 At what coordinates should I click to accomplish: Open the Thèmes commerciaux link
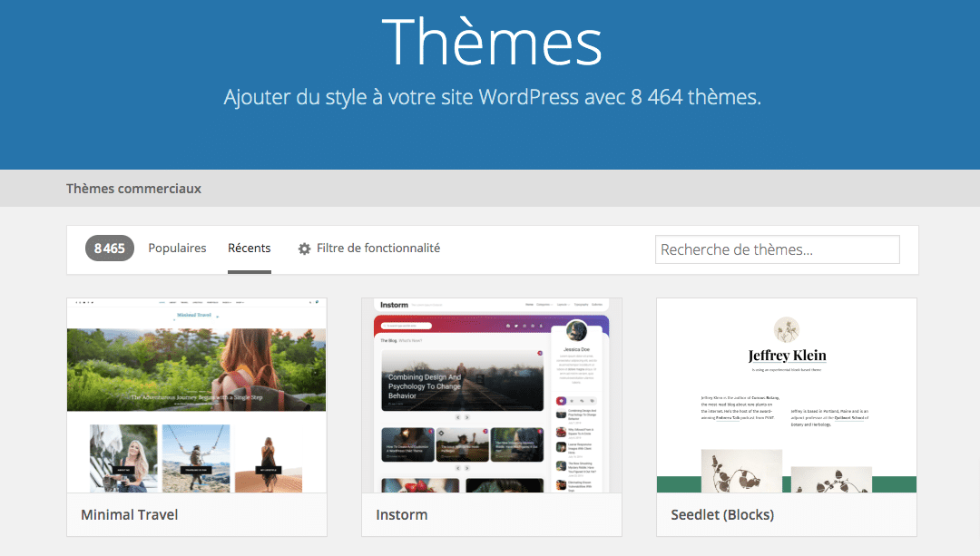coord(133,188)
